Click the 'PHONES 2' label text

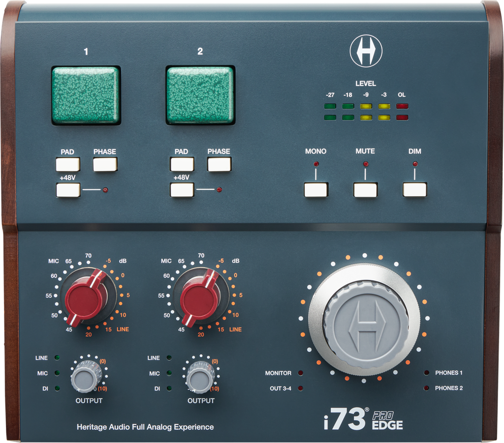[x=449, y=388]
